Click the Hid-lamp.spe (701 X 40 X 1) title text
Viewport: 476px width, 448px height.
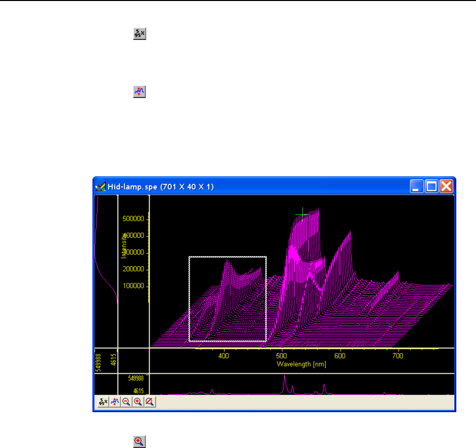[161, 187]
